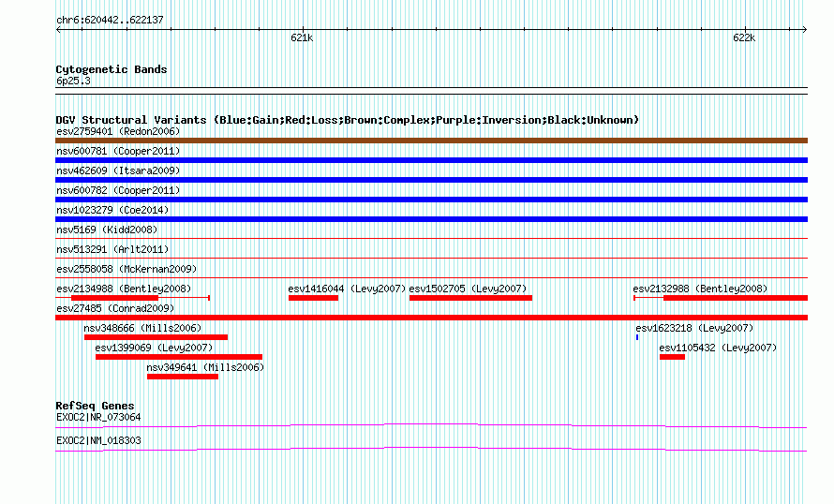Screen dimensions: 834x504
Task: Click the red bar under esv1399069
Action: pos(179,357)
